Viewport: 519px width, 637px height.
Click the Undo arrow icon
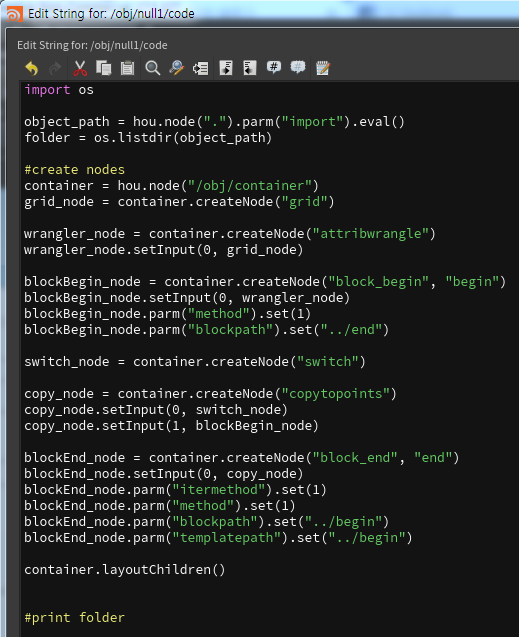[32, 68]
